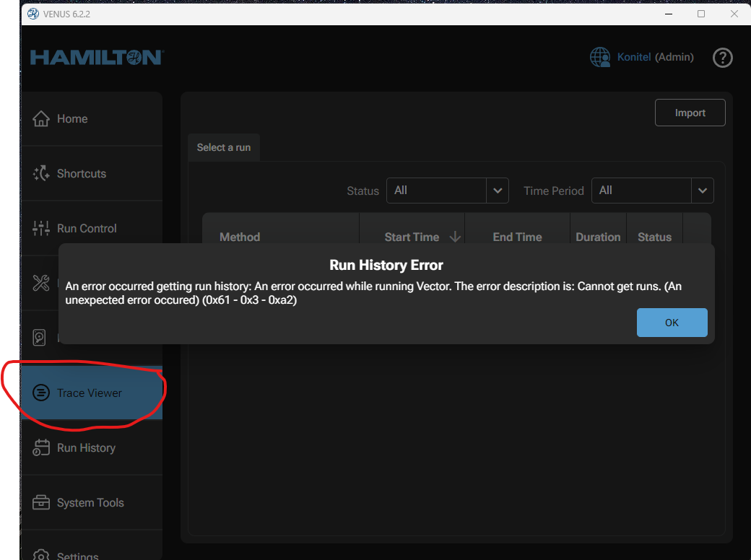The image size is (751, 560).
Task: Click the Import button
Action: coord(690,113)
